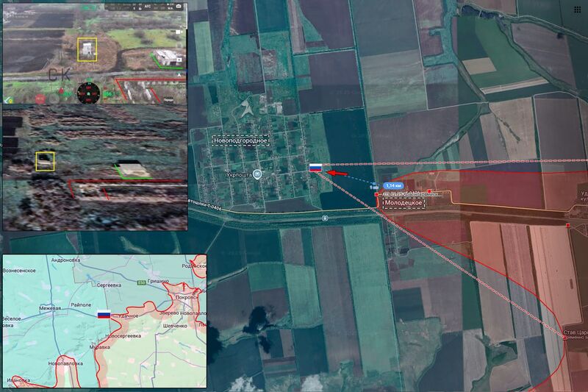Select the Укрпошта post office marker
Screen dimensions: 588x392
(x=257, y=174)
